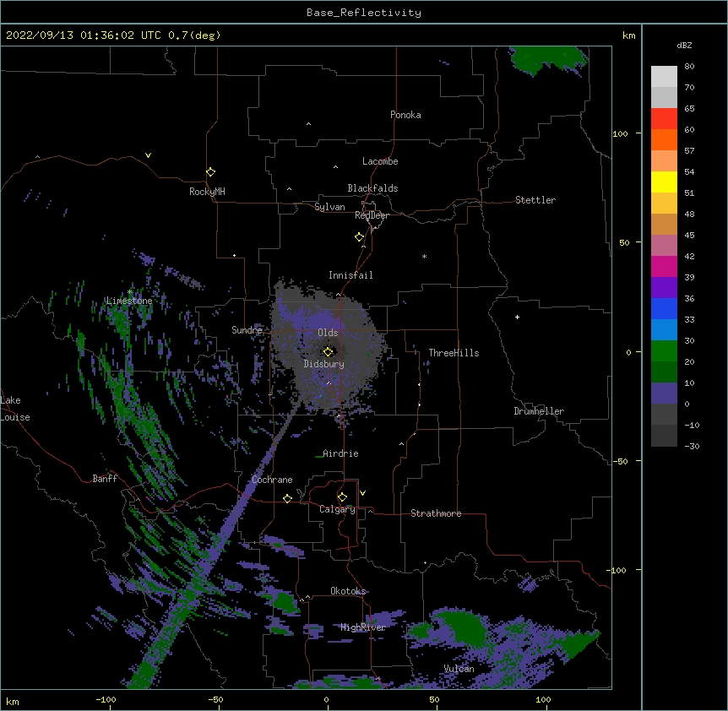The width and height of the screenshot is (728, 711).
Task: Click the Blackfalds city label
Action: tap(372, 188)
